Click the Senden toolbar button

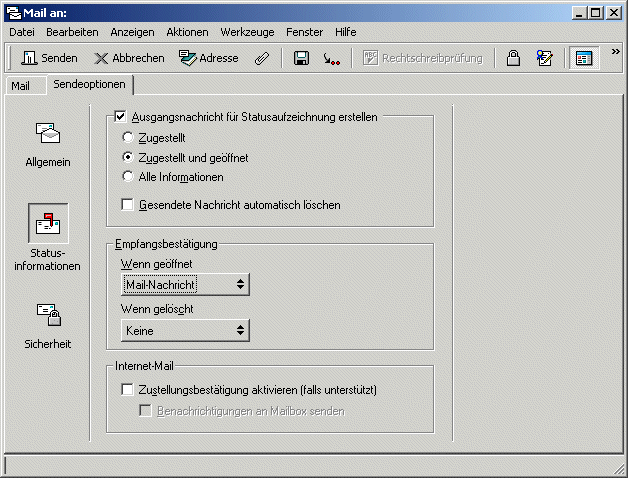click(49, 58)
